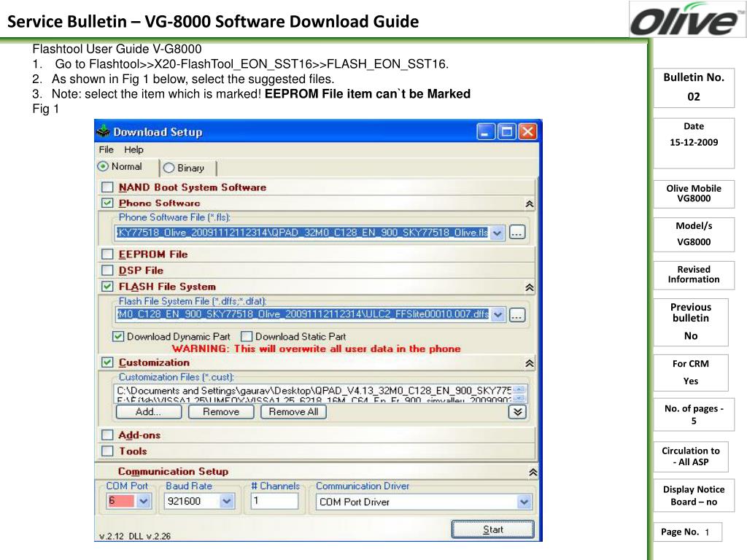Enable the Tools checkbox

[107, 451]
